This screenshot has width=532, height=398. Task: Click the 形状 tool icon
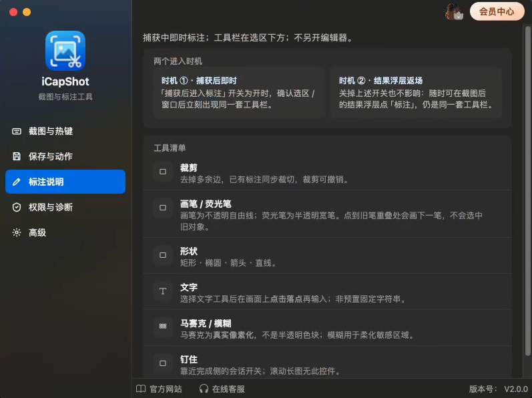pos(163,255)
